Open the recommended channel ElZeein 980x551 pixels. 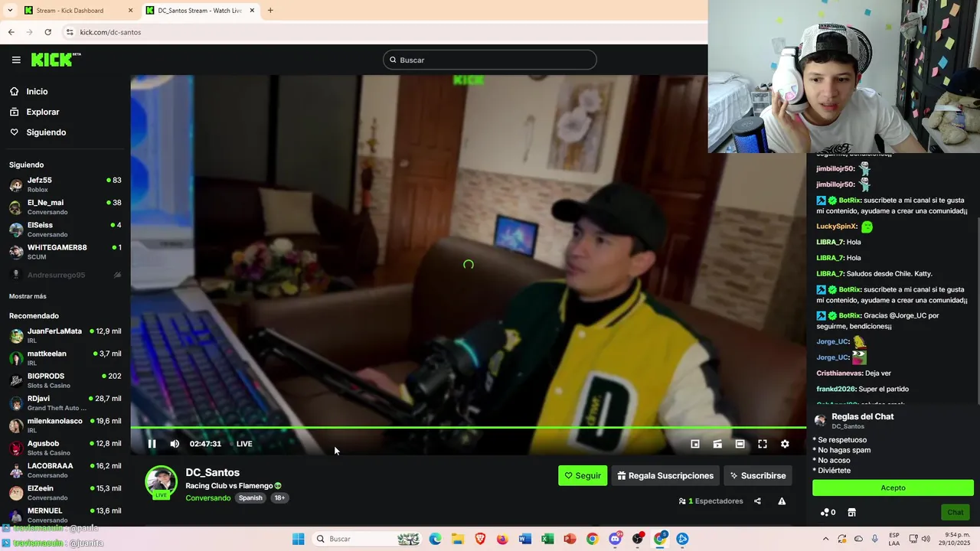65,493
